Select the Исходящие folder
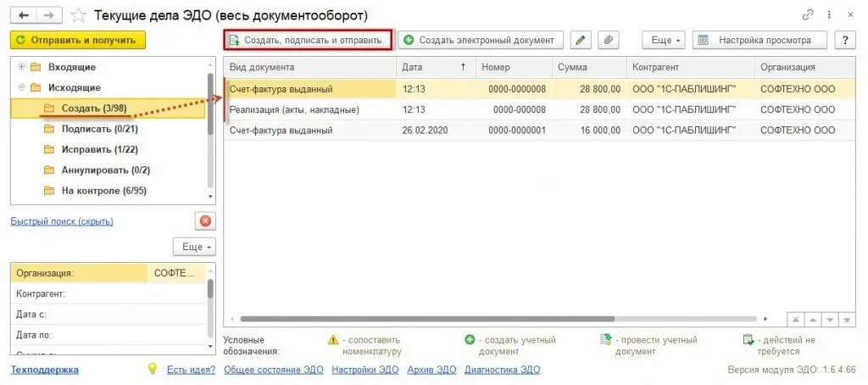Image resolution: width=868 pixels, height=385 pixels. coord(75,87)
